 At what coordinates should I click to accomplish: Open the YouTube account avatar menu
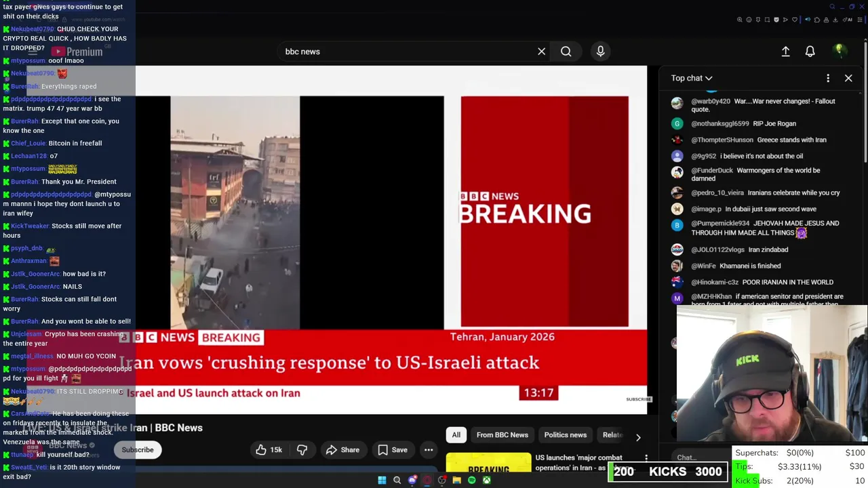(839, 51)
